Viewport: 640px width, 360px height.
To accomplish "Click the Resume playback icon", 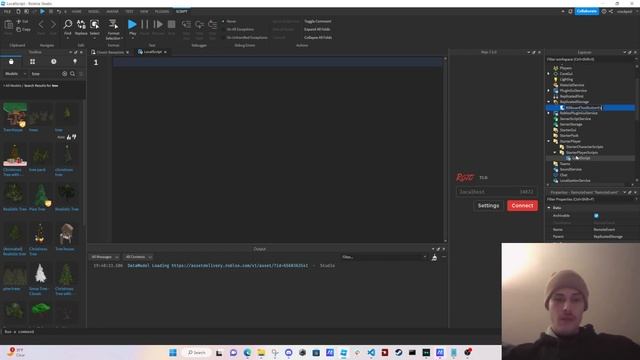I will point(158,24).
